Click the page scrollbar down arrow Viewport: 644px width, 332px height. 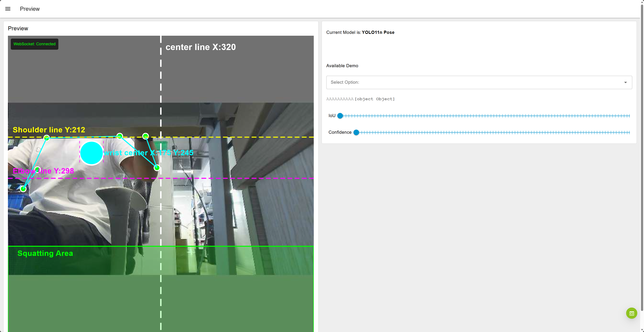point(642,330)
